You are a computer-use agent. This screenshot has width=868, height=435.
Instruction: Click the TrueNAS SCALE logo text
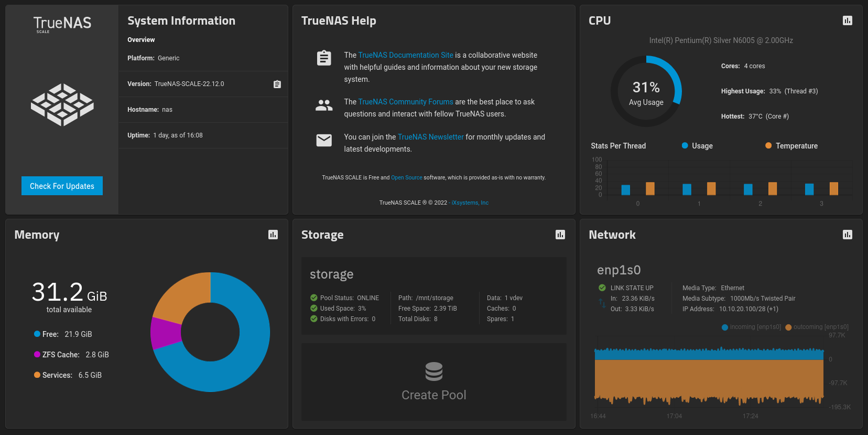tap(62, 24)
